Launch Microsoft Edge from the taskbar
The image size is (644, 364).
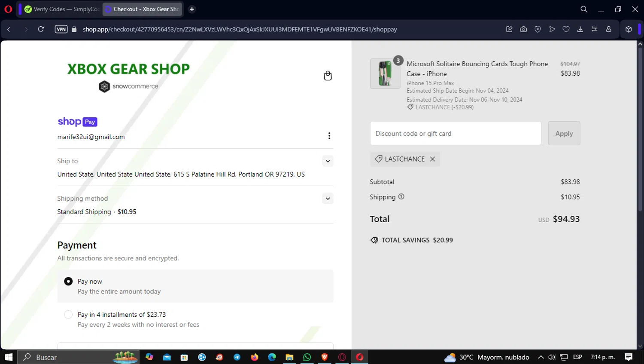(272, 357)
